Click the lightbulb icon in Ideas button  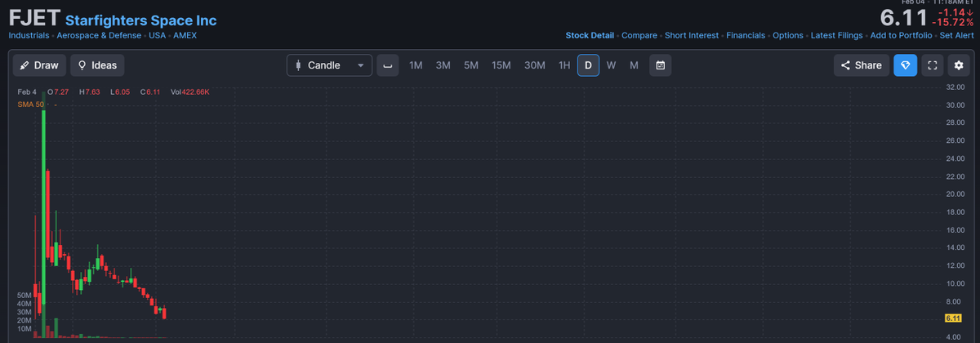pyautogui.click(x=82, y=65)
